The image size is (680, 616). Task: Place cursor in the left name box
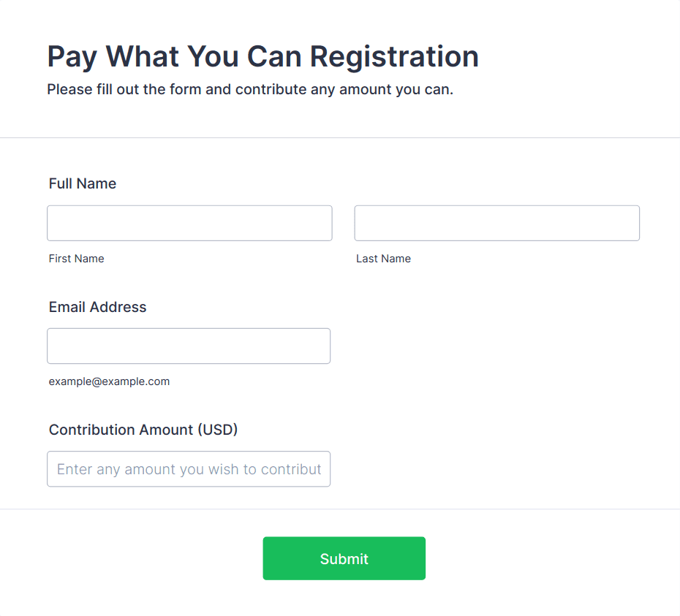(189, 223)
